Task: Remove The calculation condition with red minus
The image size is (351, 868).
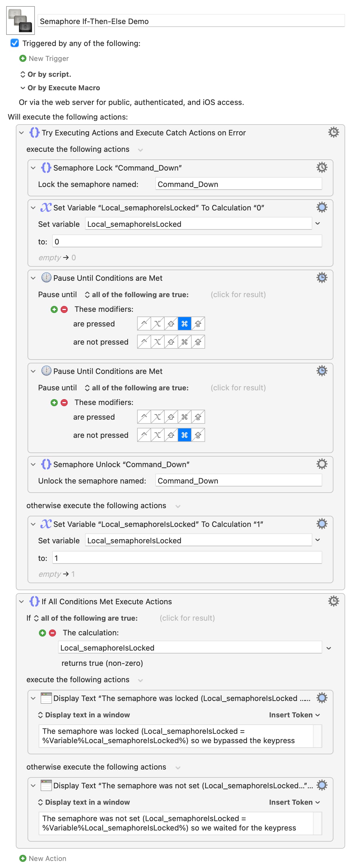Action: [52, 632]
